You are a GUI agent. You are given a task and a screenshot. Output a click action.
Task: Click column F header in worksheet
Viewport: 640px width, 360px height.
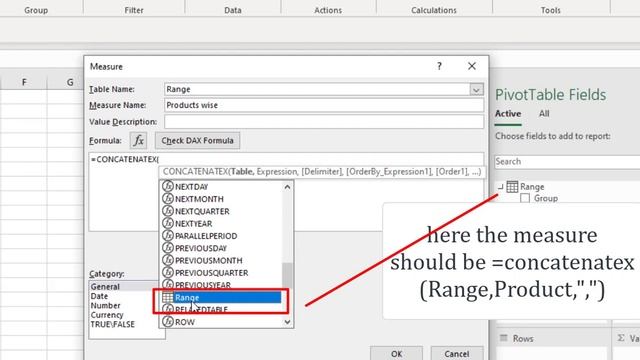pyautogui.click(x=24, y=82)
